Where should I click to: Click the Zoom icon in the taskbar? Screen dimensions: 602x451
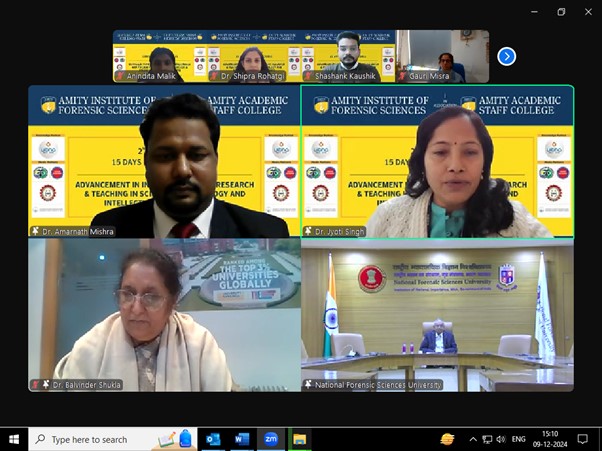pos(269,439)
